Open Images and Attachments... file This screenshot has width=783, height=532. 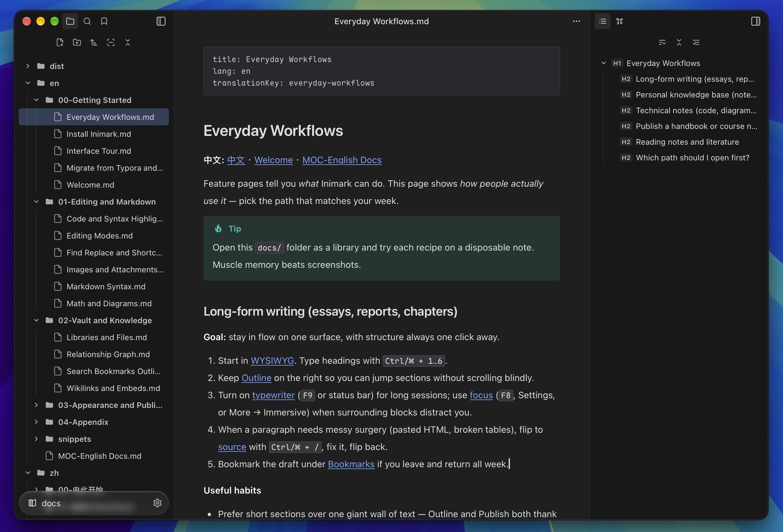pos(94,269)
